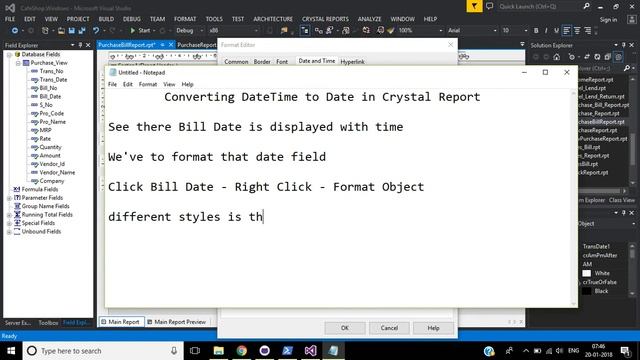Click the Navigate Backward icon in toolbar
Image resolution: width=640 pixels, height=360 pixels.
click(x=15, y=31)
